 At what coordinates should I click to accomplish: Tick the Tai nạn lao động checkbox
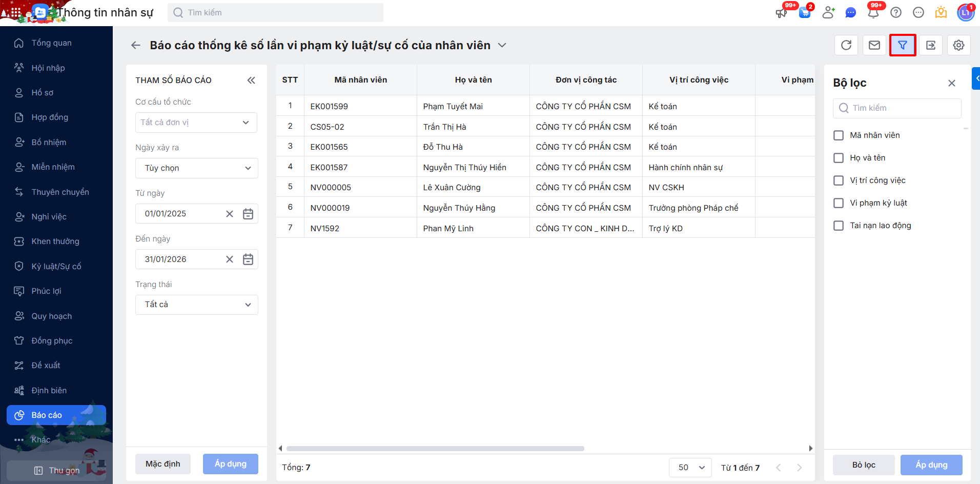[839, 226]
